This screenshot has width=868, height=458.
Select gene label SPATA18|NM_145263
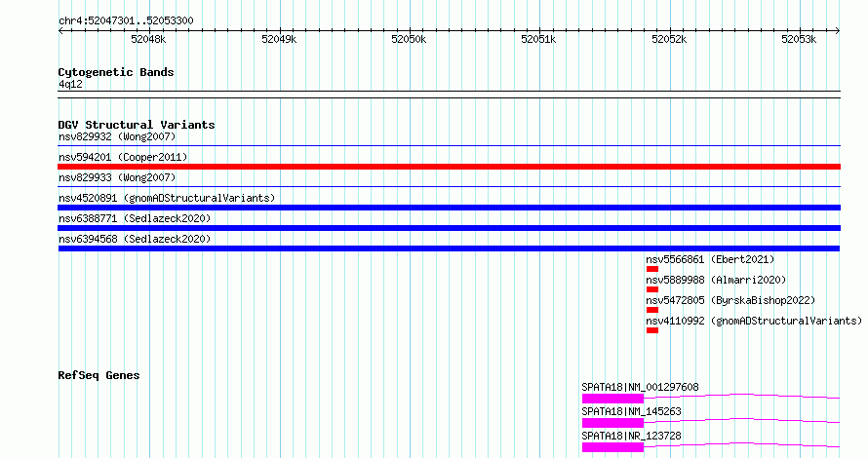tap(631, 411)
